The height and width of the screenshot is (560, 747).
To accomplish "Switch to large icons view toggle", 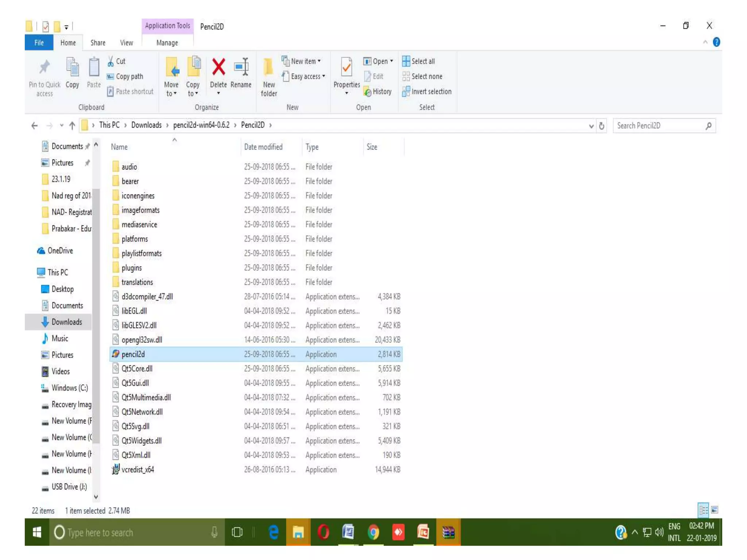I will click(x=715, y=510).
